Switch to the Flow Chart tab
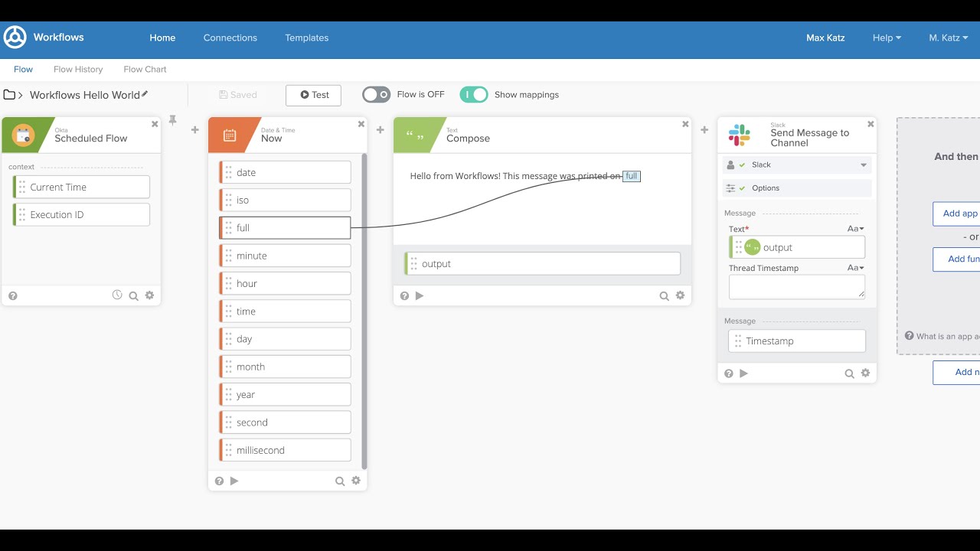The height and width of the screenshot is (551, 980). 145,69
